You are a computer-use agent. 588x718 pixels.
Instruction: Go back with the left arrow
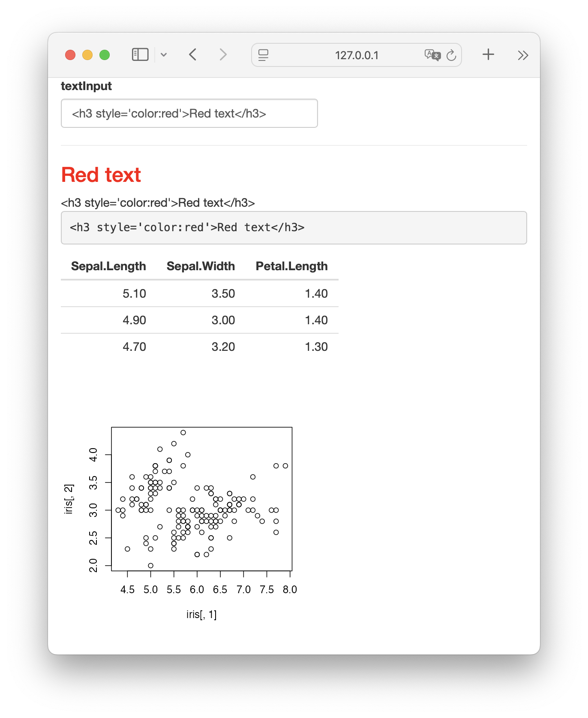[x=193, y=55]
